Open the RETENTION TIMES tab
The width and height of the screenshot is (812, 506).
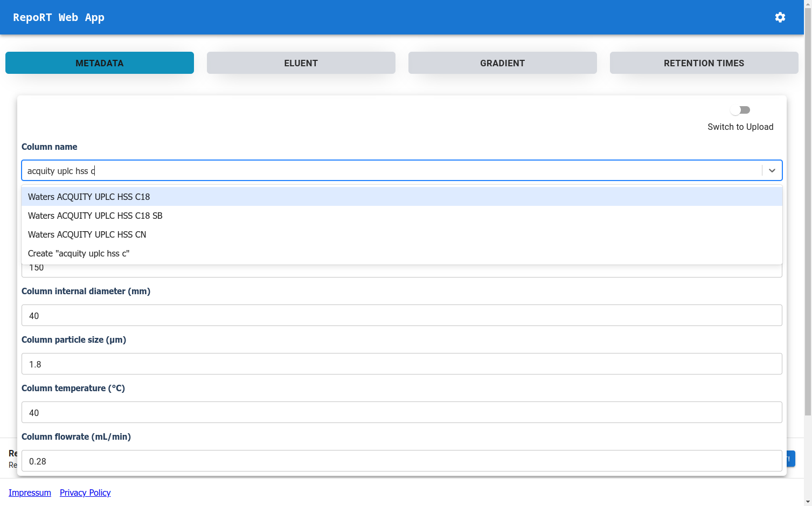pyautogui.click(x=704, y=63)
